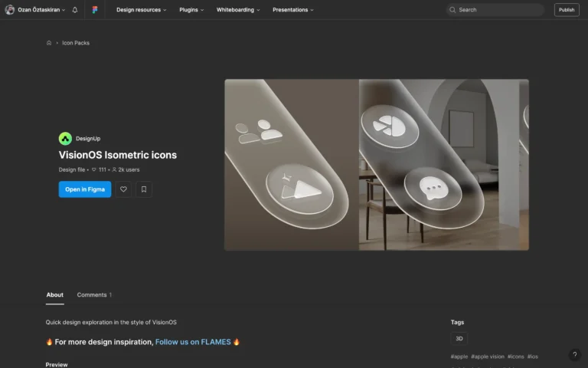Select the About tab
The image size is (588, 368).
point(55,295)
